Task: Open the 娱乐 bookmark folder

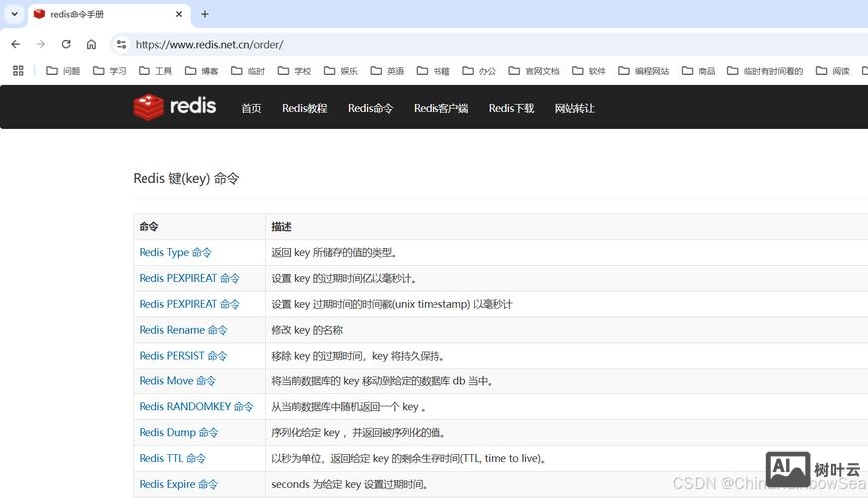Action: [x=341, y=71]
